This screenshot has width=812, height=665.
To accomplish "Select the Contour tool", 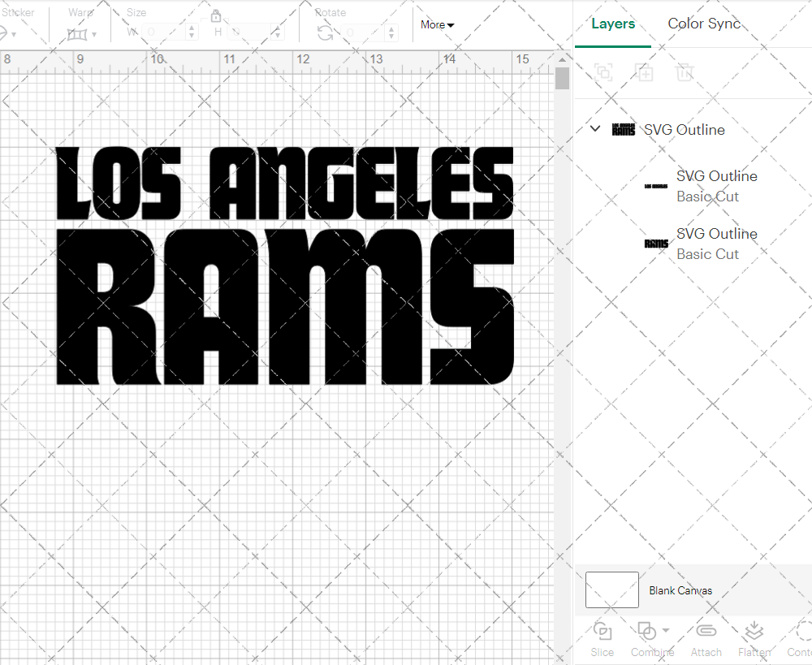I will click(x=799, y=638).
